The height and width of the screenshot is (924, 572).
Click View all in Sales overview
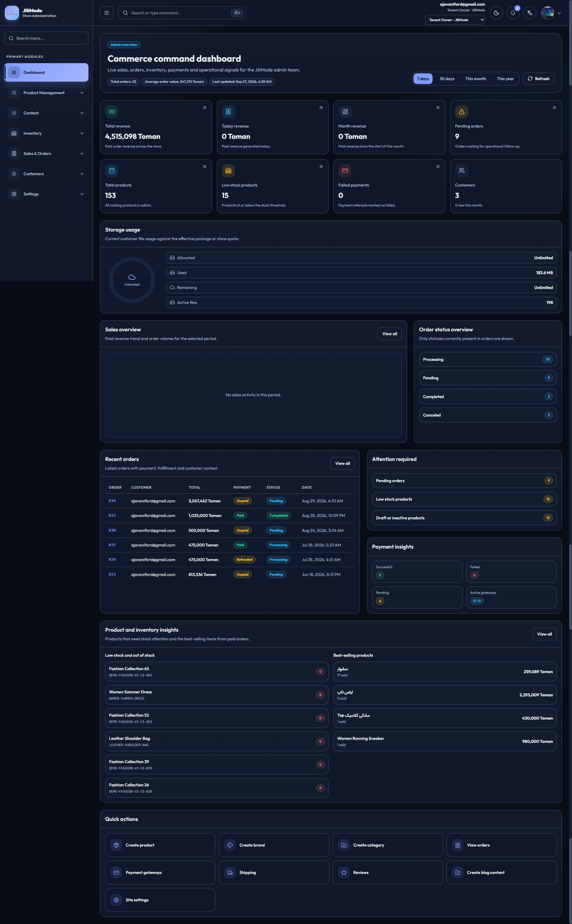(389, 334)
